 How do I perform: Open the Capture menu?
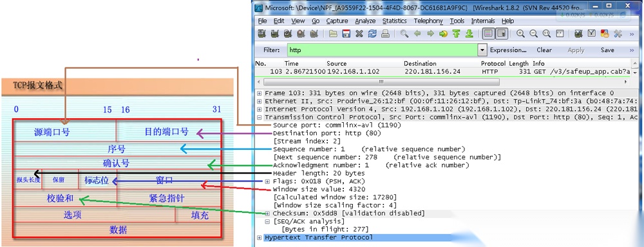click(337, 21)
